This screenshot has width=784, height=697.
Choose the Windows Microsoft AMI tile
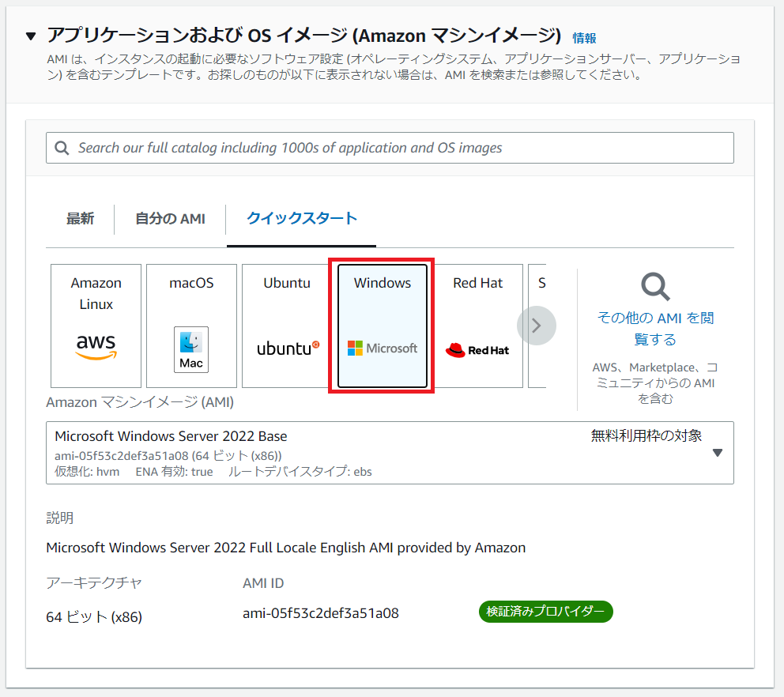click(383, 326)
